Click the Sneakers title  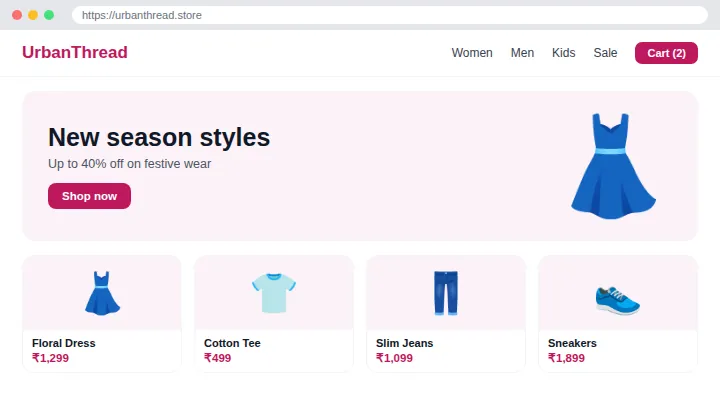click(x=572, y=343)
